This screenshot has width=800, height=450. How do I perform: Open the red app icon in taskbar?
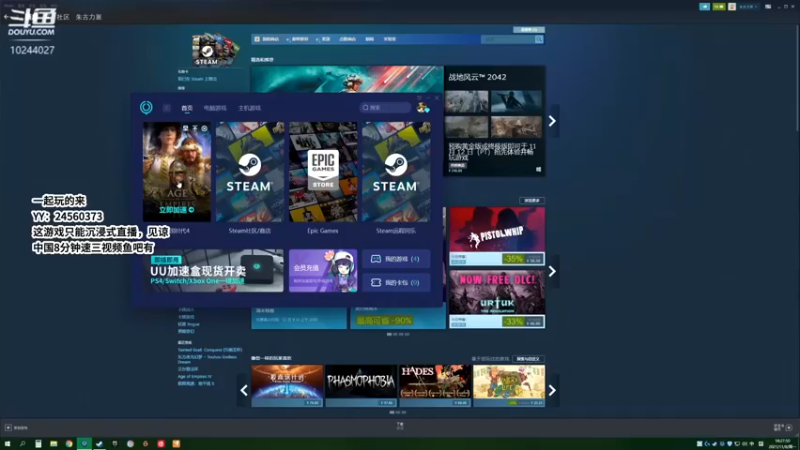click(161, 444)
